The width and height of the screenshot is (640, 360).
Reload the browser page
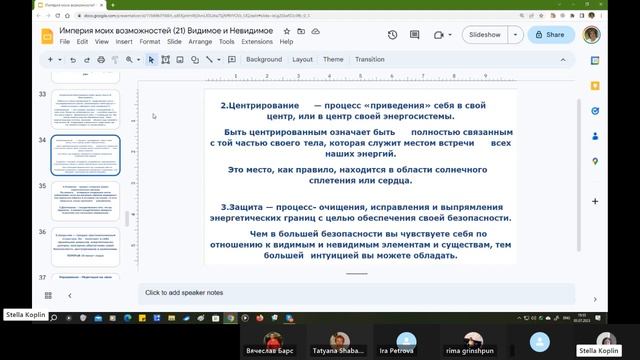click(x=58, y=16)
